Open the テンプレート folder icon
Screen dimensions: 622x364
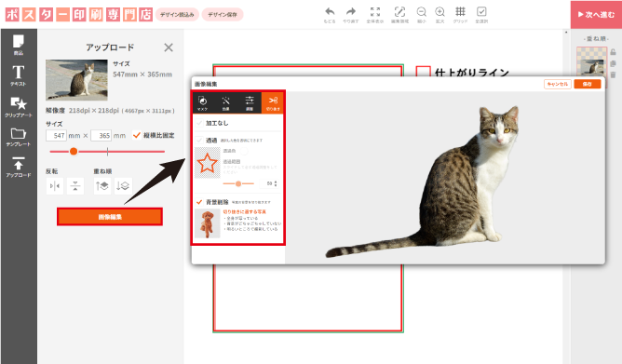(x=19, y=137)
